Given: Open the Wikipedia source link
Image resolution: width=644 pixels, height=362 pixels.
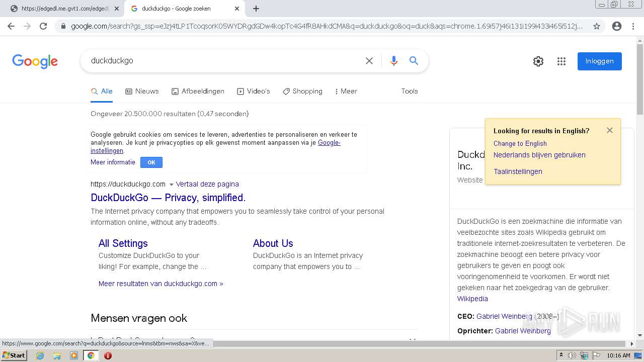Looking at the screenshot, I should [x=472, y=299].
